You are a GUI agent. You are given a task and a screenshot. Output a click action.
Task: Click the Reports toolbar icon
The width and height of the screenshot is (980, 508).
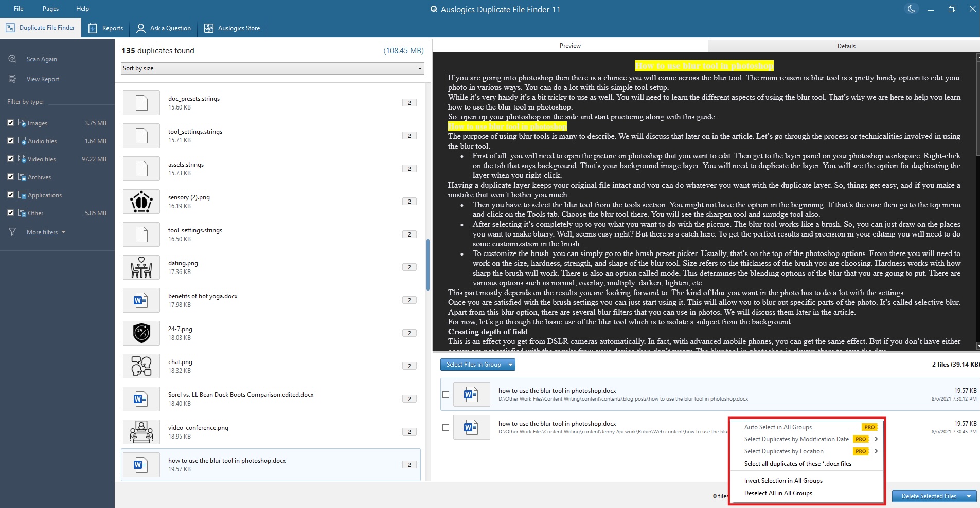click(x=93, y=28)
